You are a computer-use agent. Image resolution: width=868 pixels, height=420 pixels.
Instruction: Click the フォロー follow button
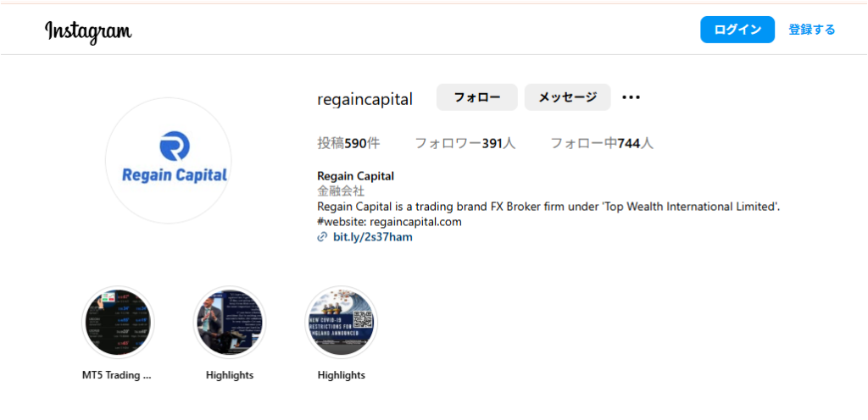tap(476, 97)
